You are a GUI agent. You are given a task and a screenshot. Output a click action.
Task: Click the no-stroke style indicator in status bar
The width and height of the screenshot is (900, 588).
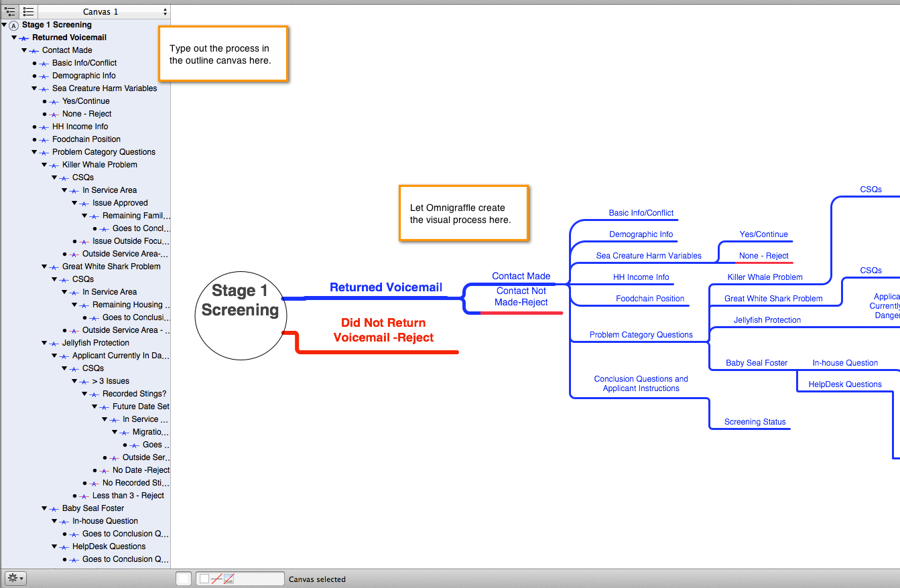point(216,579)
